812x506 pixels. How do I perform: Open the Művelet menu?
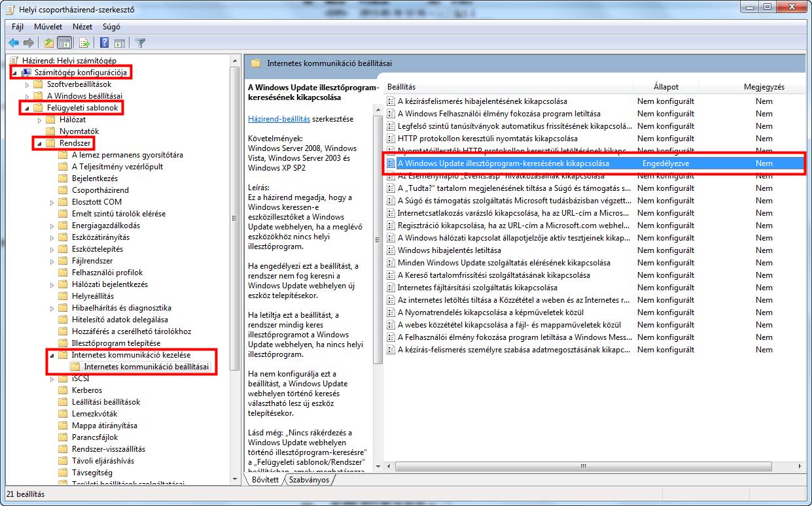point(48,27)
